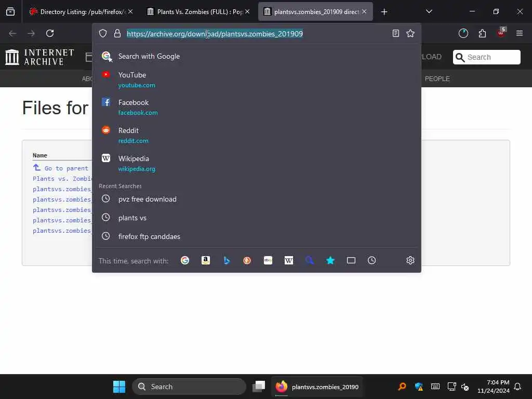This screenshot has width=532, height=399.
Task: Select recent search 'pvz free download'
Action: coord(257,199)
